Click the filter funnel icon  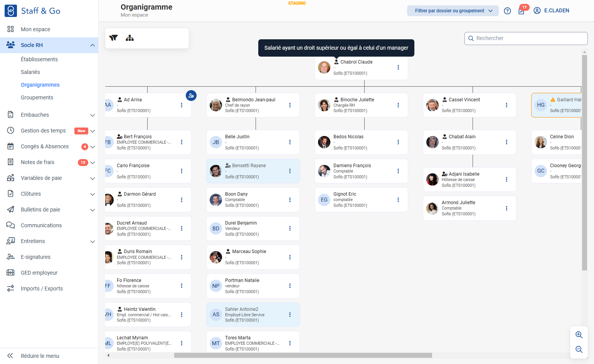[113, 38]
